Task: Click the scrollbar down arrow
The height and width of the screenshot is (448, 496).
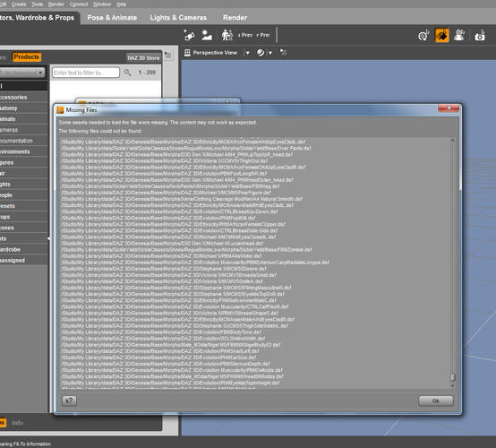Action: pos(453,385)
